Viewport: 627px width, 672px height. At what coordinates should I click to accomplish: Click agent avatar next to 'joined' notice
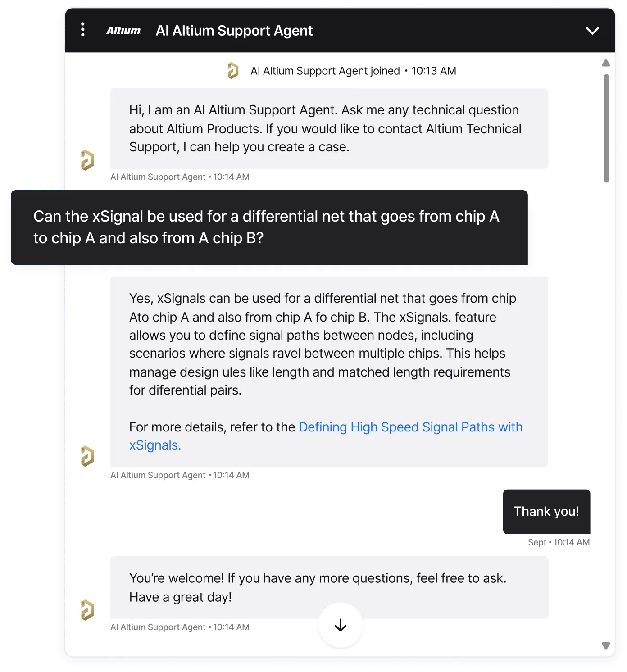(233, 71)
